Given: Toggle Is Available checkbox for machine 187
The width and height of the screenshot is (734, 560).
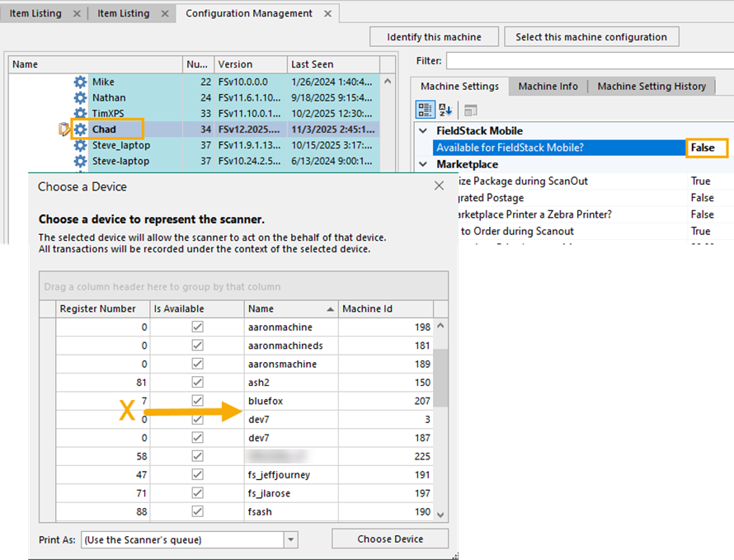Looking at the screenshot, I should click(198, 438).
